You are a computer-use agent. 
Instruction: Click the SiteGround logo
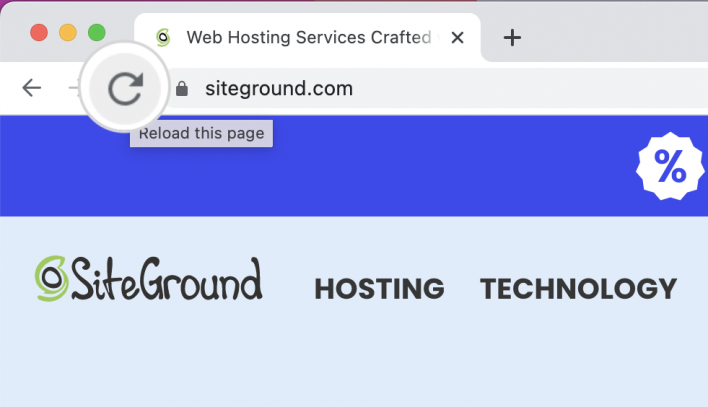[149, 279]
